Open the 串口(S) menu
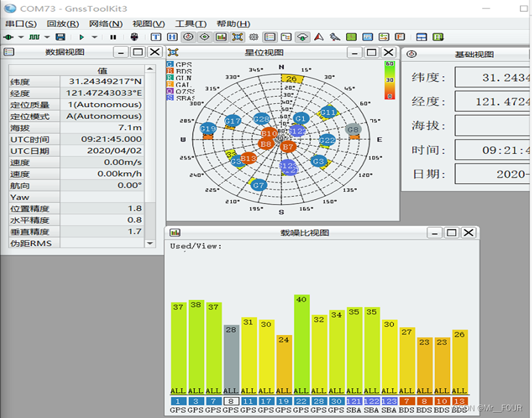The image size is (532, 418). pyautogui.click(x=21, y=24)
